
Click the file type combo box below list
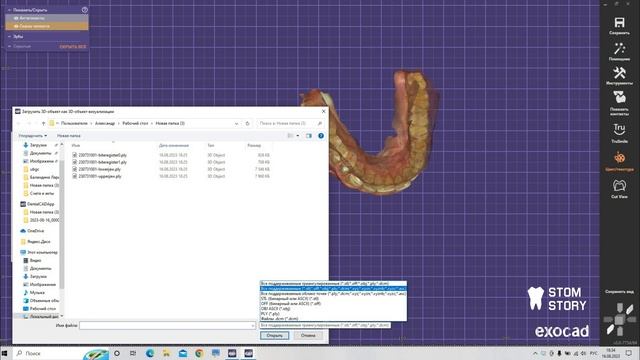(x=325, y=325)
